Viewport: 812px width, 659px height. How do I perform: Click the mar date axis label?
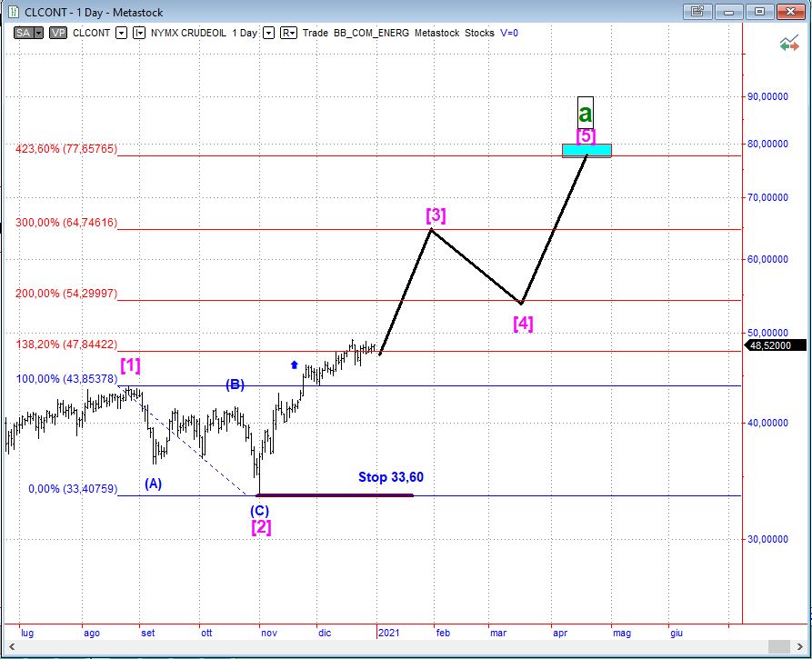pyautogui.click(x=498, y=633)
